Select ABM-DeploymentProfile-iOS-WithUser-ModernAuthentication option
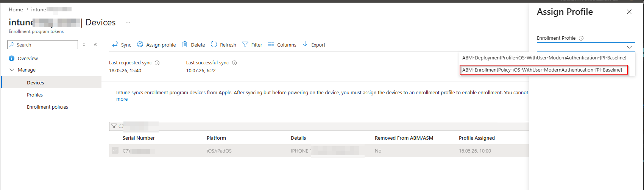 pyautogui.click(x=544, y=58)
